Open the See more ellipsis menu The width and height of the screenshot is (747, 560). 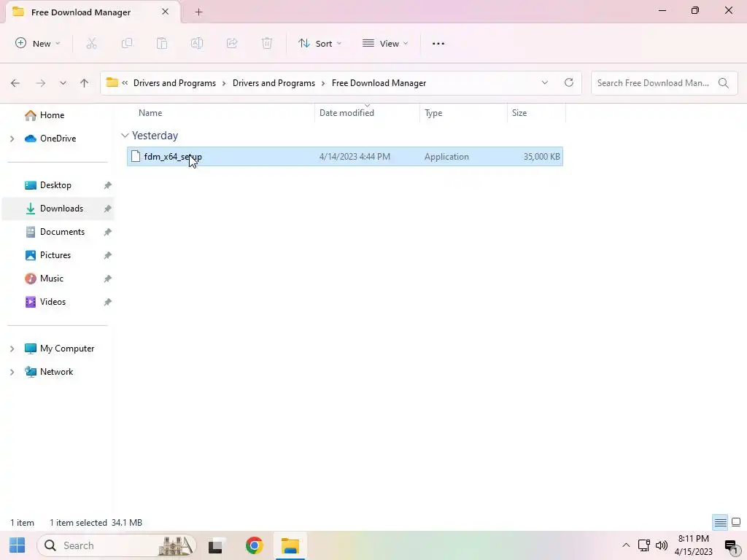[438, 43]
